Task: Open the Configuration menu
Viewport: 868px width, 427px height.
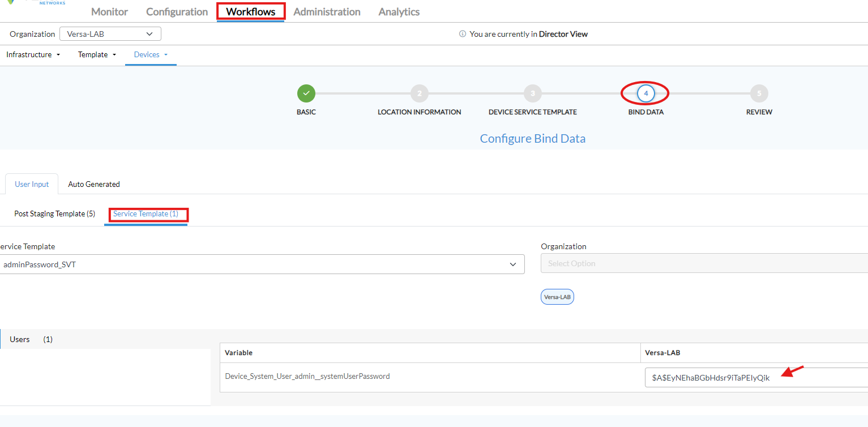Action: [x=177, y=12]
